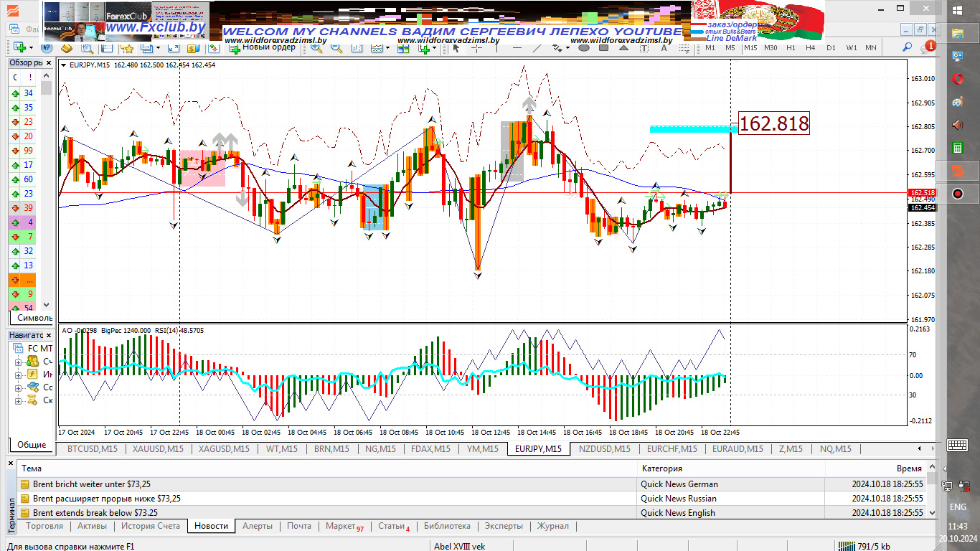Open the История Счета terminal tab
Image resolution: width=980 pixels, height=551 pixels.
[x=151, y=526]
